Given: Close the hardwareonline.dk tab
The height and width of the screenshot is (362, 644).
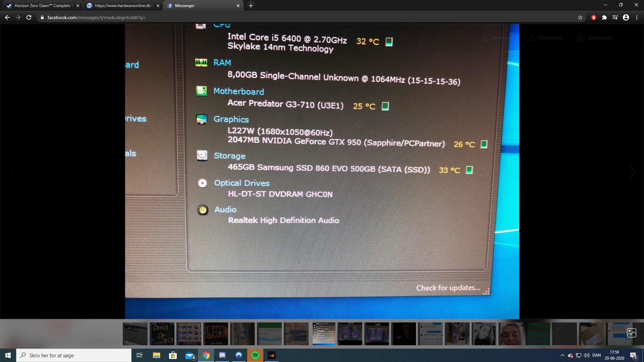Looking at the screenshot, I should point(158,6).
